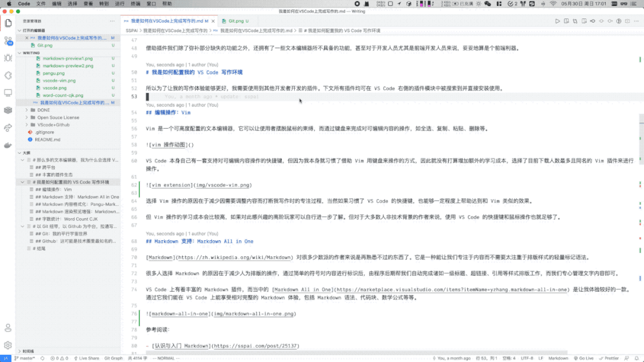Open the Extensions view
This screenshot has height=362, width=644.
[x=8, y=76]
